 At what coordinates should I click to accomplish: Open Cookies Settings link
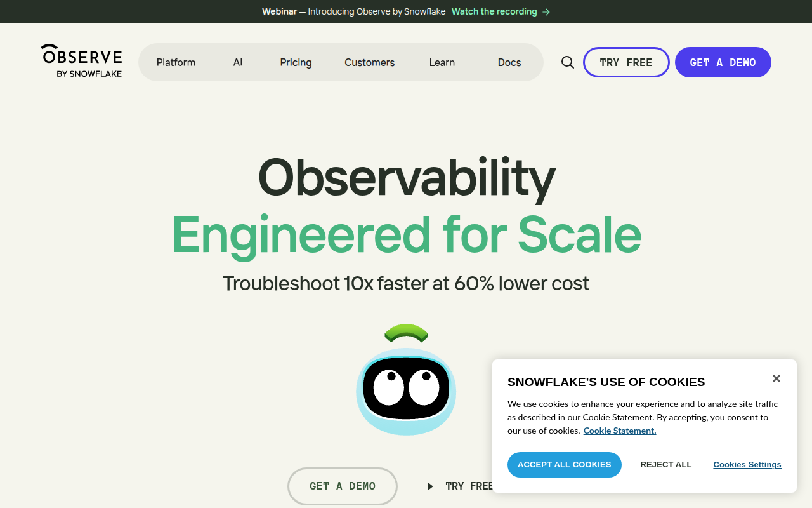[747, 465]
